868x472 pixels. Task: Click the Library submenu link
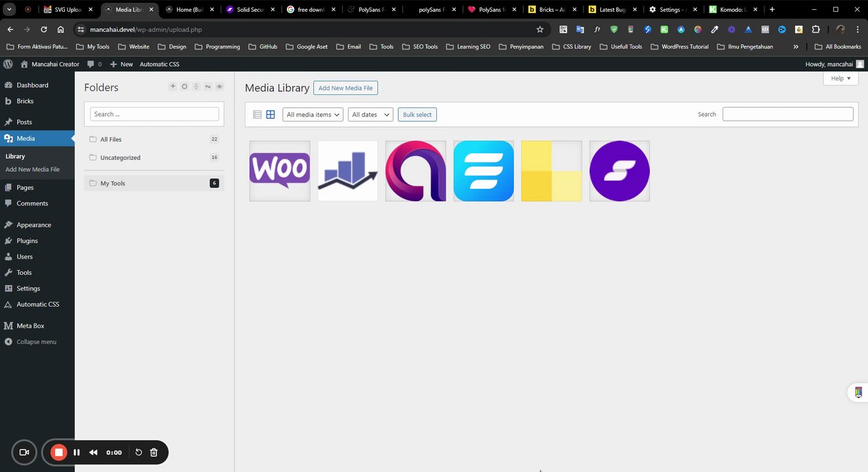(15, 156)
